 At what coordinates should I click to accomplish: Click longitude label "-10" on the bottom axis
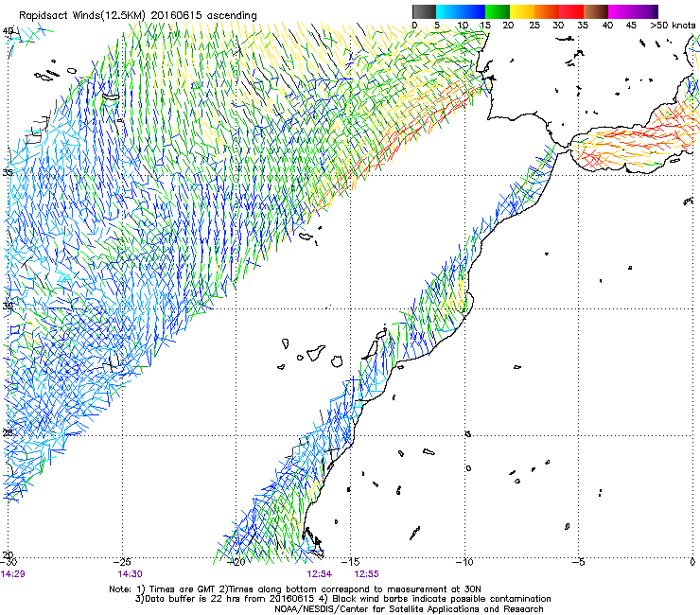[x=464, y=562]
